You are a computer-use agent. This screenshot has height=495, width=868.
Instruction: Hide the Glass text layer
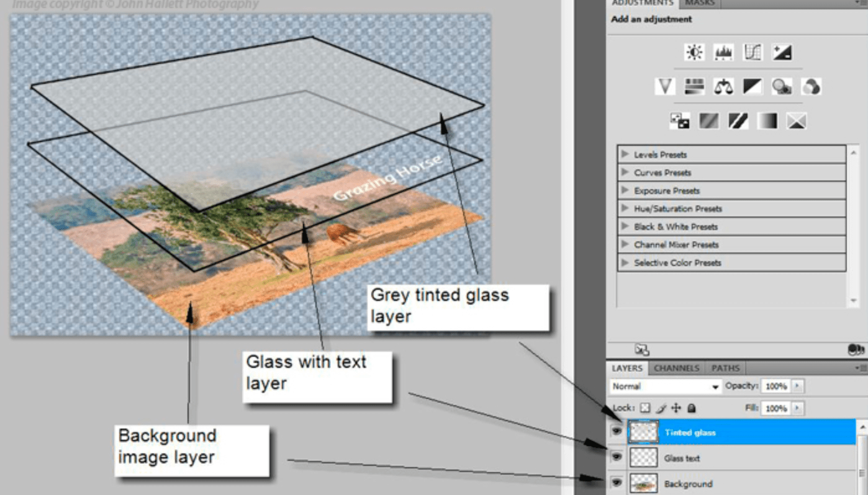pos(617,457)
